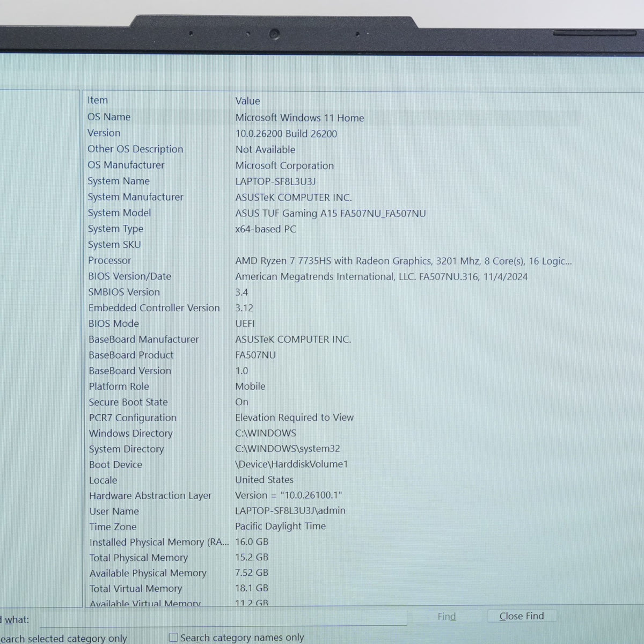
Task: Click the Close Find button
Action: tap(522, 616)
